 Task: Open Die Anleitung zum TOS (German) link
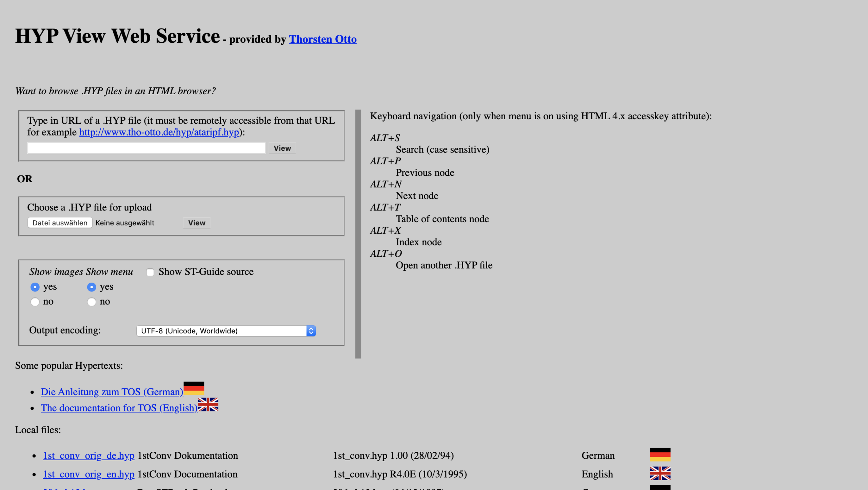112,392
